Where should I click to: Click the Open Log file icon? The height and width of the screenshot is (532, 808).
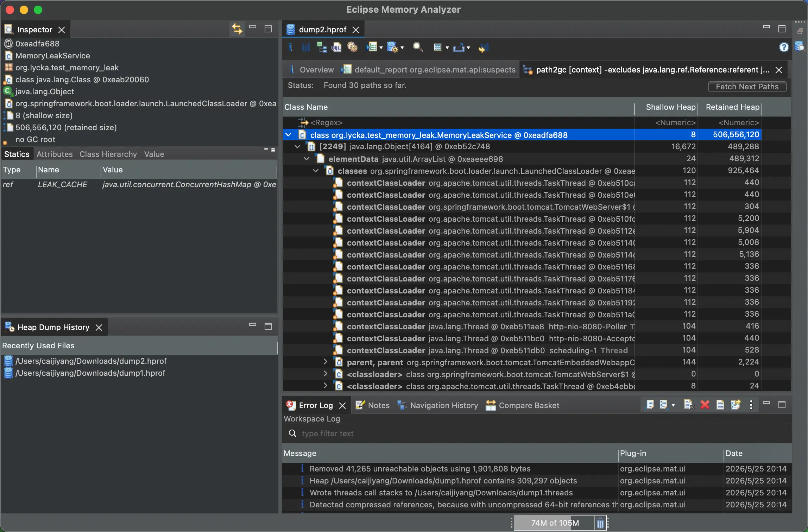click(x=720, y=405)
